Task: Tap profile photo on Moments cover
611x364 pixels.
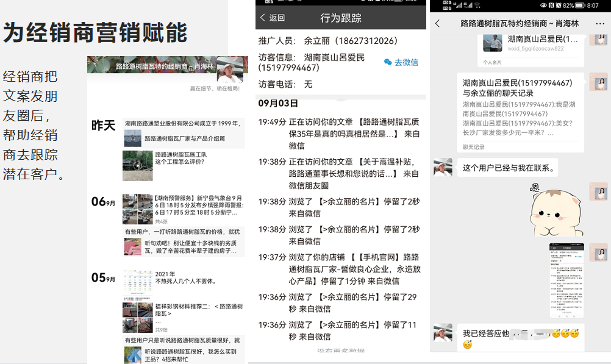Action: pyautogui.click(x=230, y=70)
